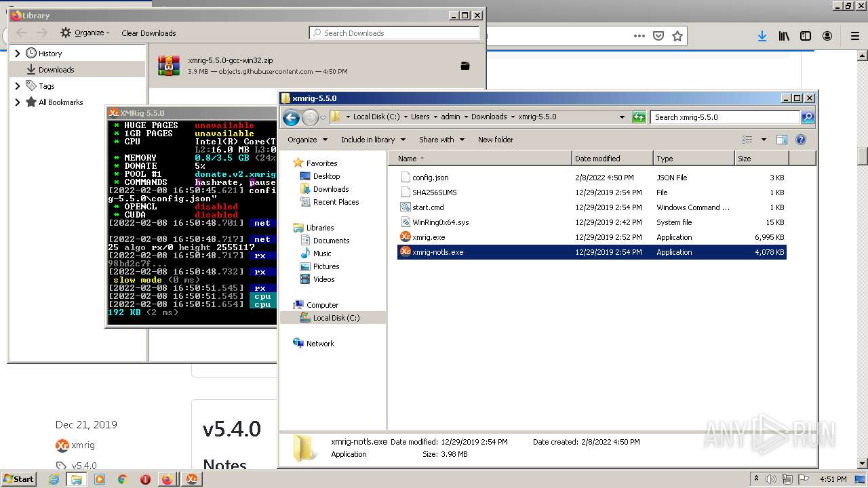Switch to XMRig taskbar button

192,479
